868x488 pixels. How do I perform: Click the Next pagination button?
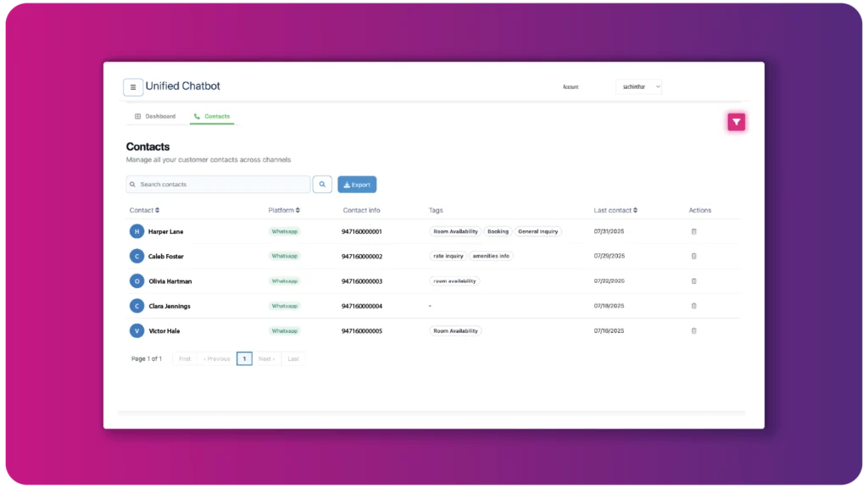point(266,359)
